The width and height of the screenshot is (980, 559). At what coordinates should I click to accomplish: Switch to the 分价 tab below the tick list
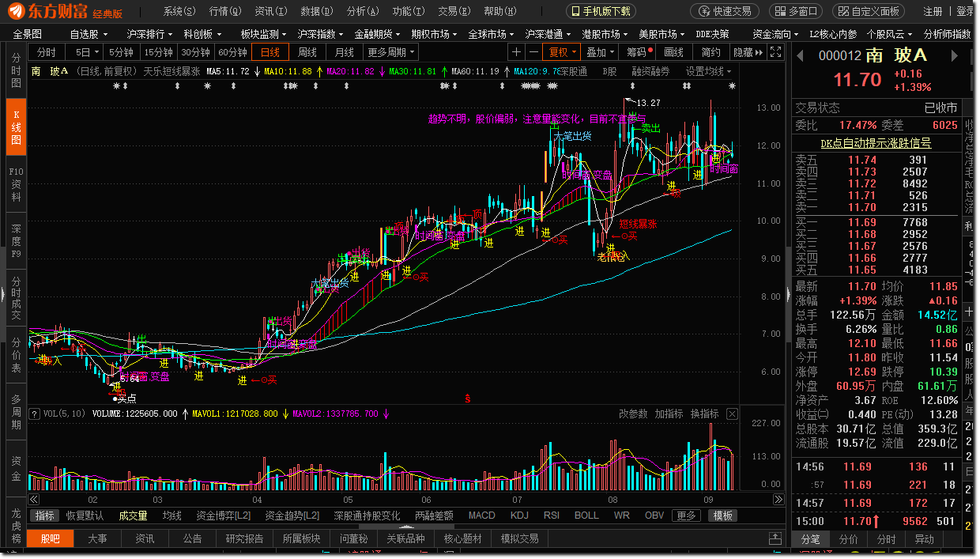pyautogui.click(x=848, y=539)
